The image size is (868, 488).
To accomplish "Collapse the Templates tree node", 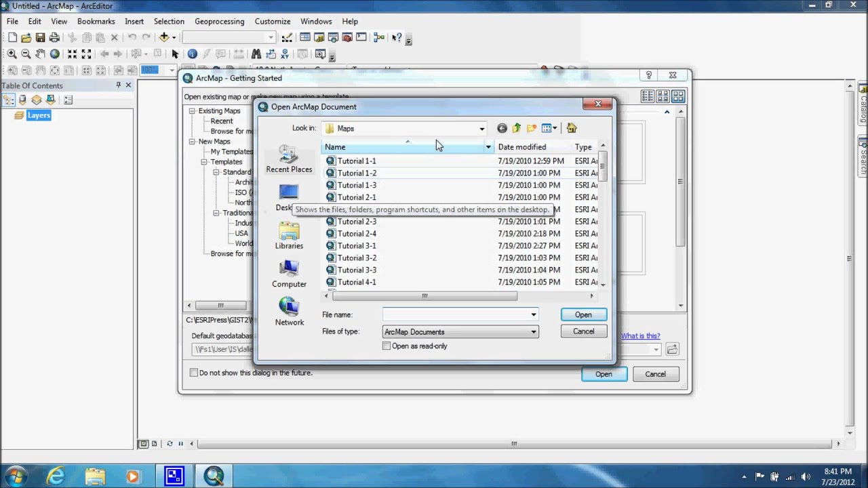I will click(204, 162).
